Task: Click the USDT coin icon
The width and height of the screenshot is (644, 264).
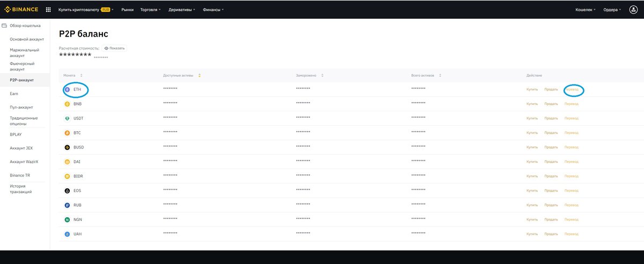Action: coord(68,118)
